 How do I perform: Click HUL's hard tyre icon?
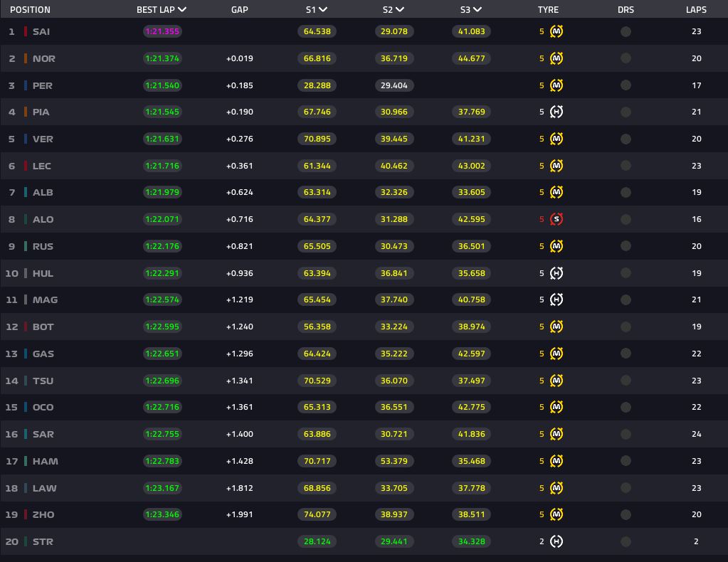556,273
